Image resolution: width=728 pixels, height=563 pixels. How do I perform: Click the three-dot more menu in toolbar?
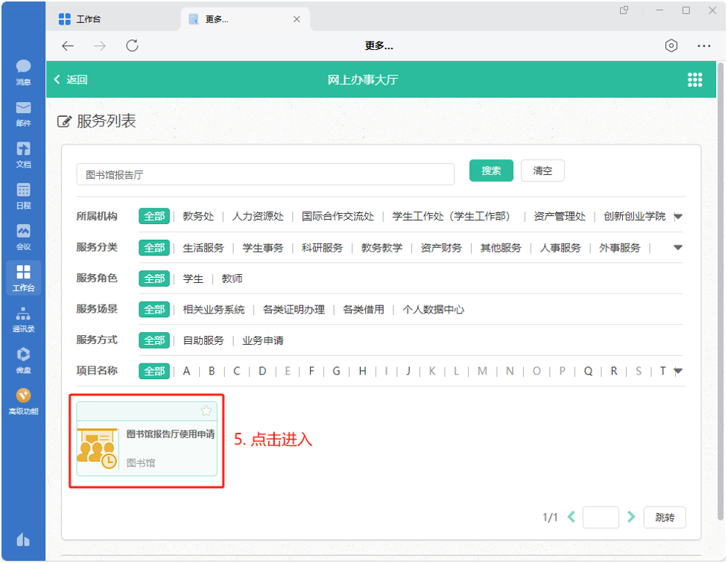click(x=703, y=45)
